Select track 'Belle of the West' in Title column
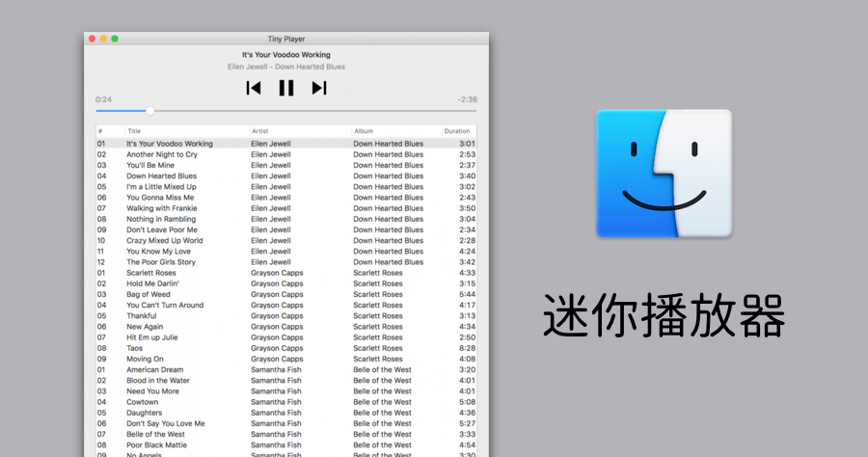The height and width of the screenshot is (457, 868). point(155,434)
